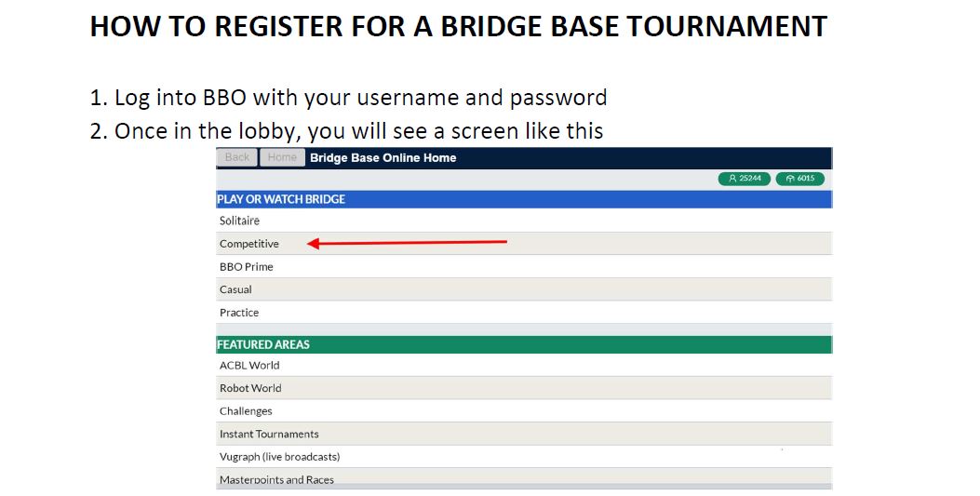980x496 pixels.
Task: Click the tables count badge 6015
Action: (800, 179)
